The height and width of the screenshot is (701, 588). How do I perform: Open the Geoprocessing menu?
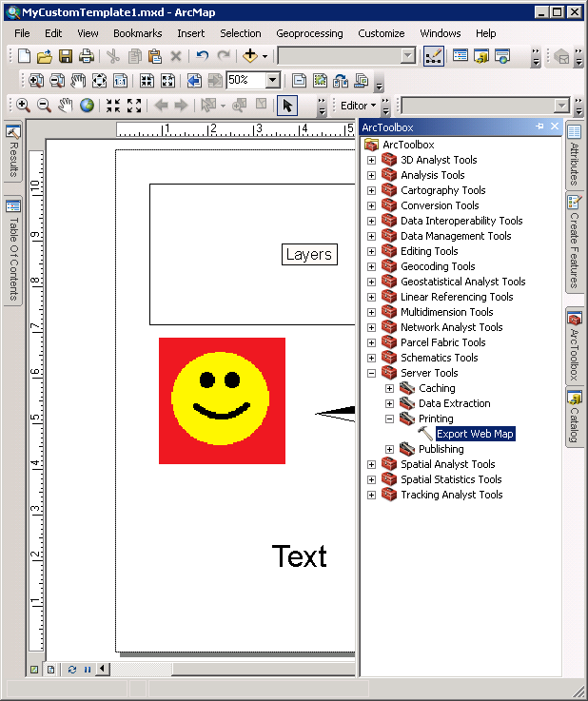[309, 33]
